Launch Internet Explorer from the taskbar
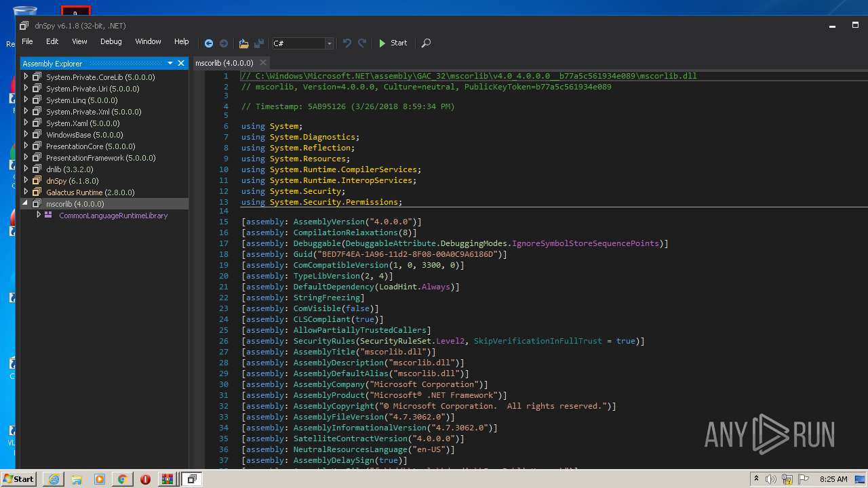Image resolution: width=868 pixels, height=488 pixels. (53, 479)
